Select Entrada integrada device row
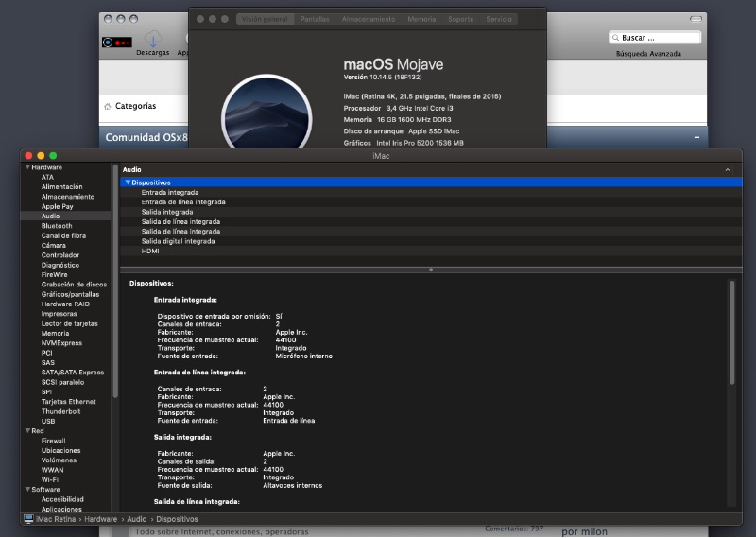This screenshot has width=756, height=538. click(431, 192)
